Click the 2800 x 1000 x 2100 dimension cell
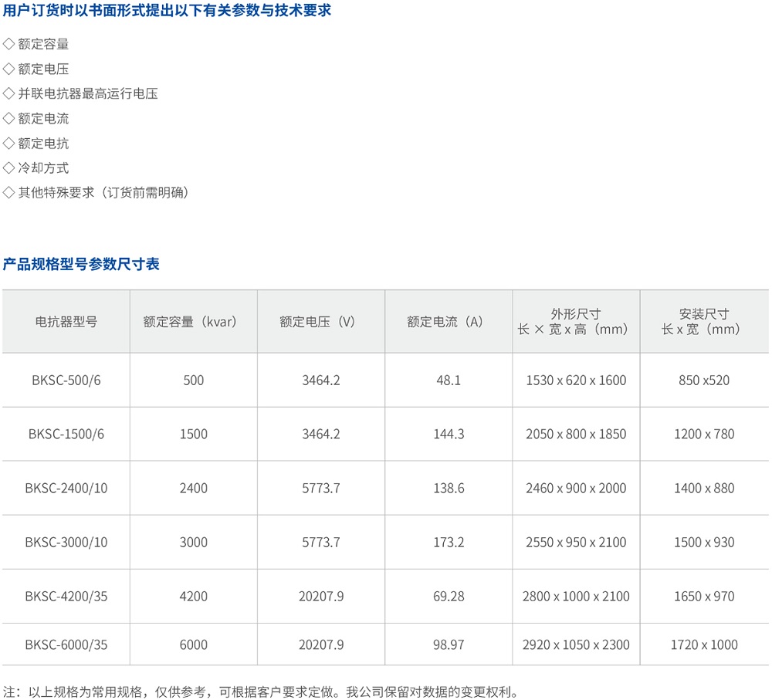The height and width of the screenshot is (700, 772). pos(576,596)
